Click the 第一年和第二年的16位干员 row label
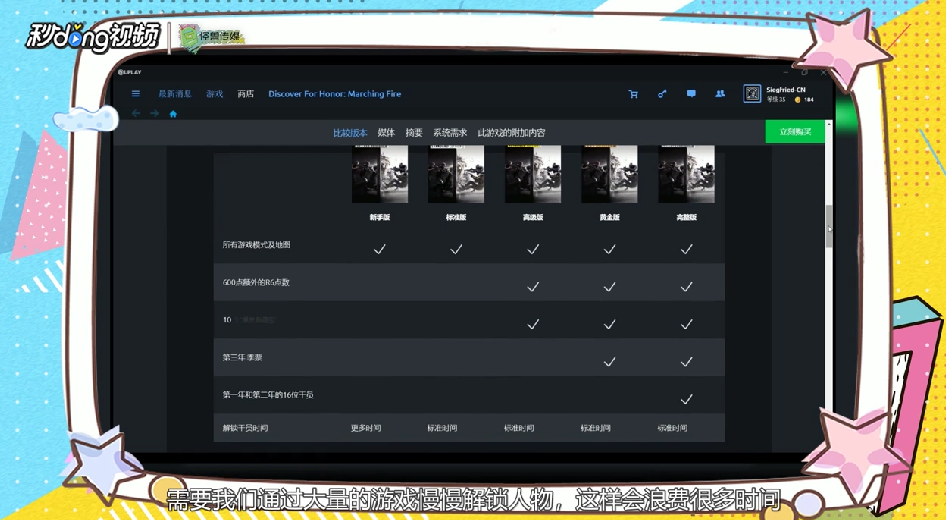This screenshot has width=946, height=520. [x=268, y=395]
